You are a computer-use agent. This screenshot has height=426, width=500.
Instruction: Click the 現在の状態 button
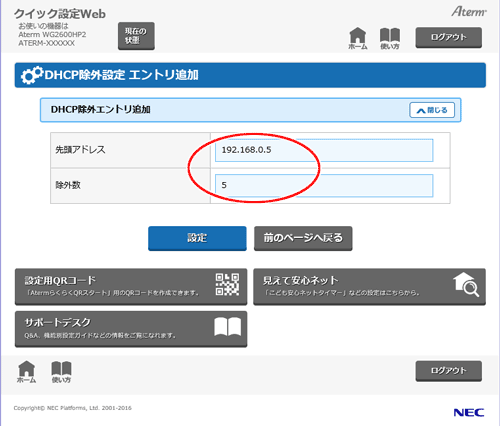(136, 36)
